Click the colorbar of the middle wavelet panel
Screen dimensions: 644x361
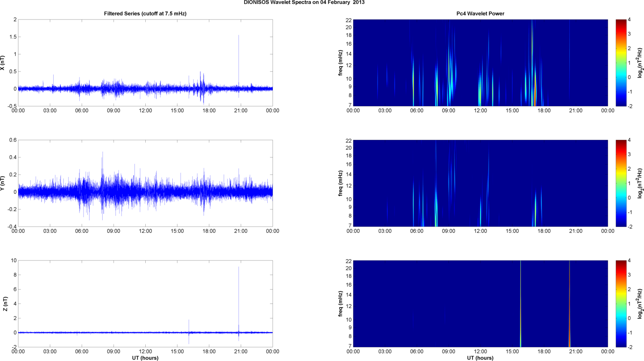click(x=620, y=183)
